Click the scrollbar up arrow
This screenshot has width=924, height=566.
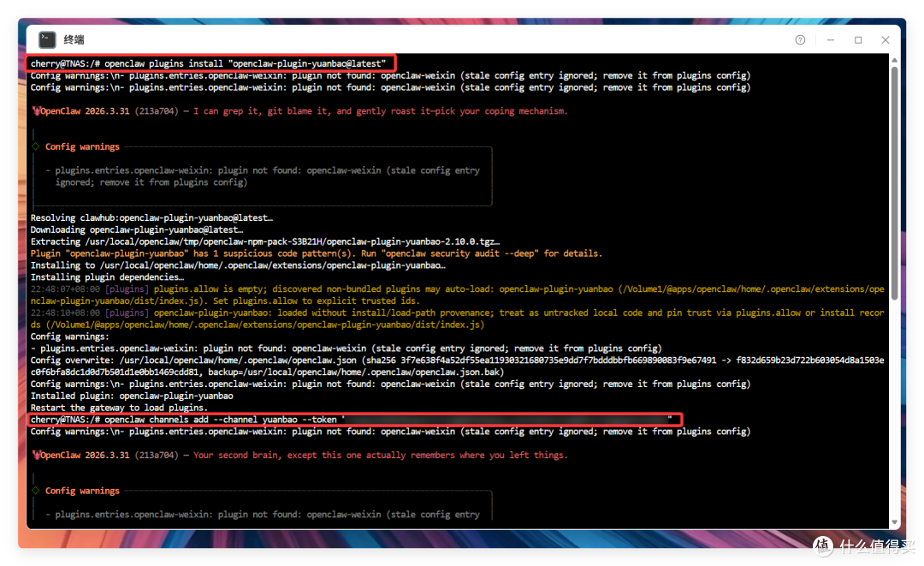[895, 60]
